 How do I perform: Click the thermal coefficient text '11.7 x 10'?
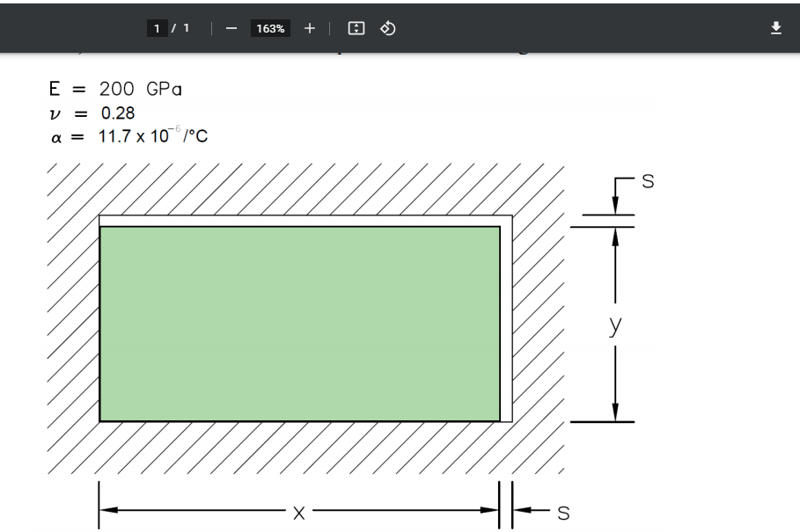click(x=134, y=136)
